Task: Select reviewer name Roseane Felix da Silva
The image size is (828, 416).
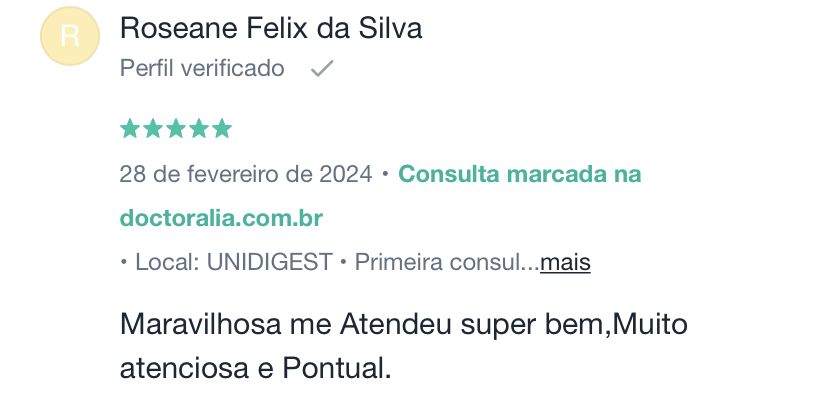Action: 271,28
